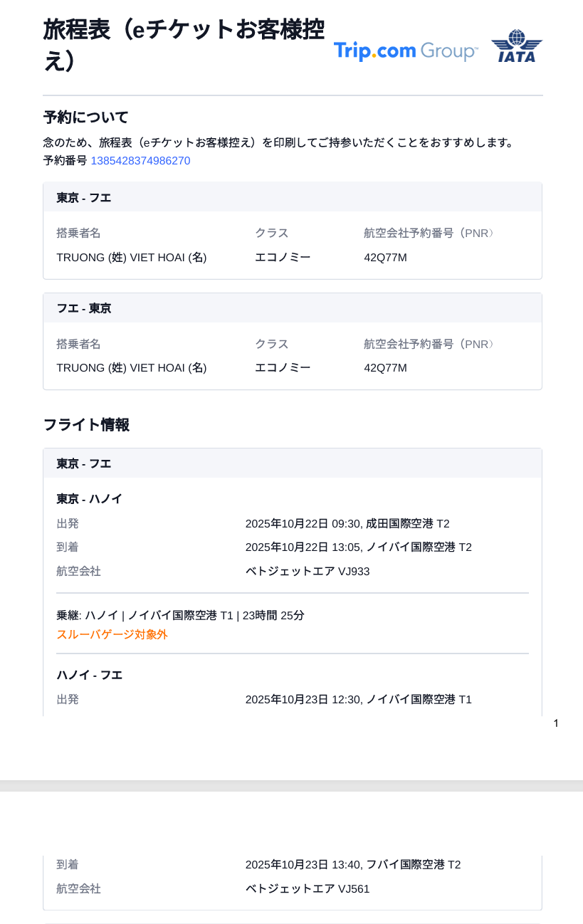Select the first 東京 - フエ section header
This screenshot has width=583, height=924.
point(84,198)
